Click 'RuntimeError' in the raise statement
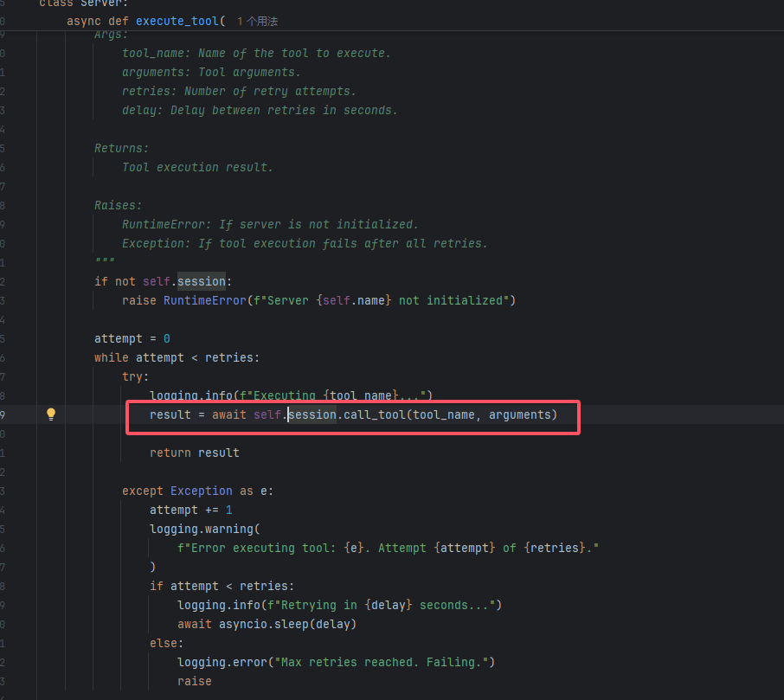This screenshot has height=700, width=784. [205, 300]
